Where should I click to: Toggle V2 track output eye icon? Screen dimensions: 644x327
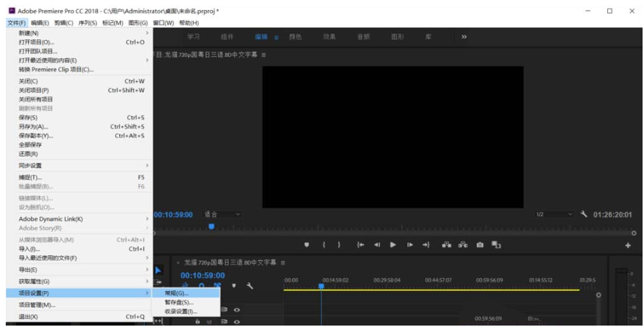click(237, 322)
